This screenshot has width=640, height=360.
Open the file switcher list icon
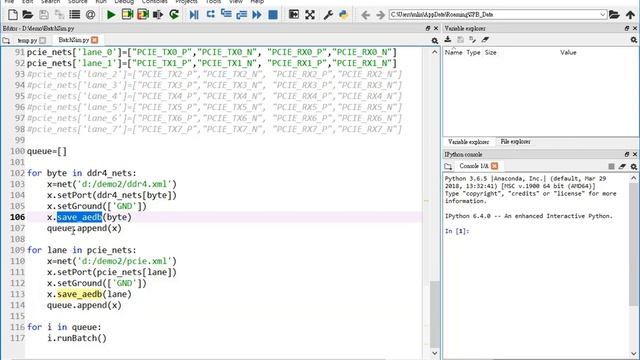click(75, 15)
